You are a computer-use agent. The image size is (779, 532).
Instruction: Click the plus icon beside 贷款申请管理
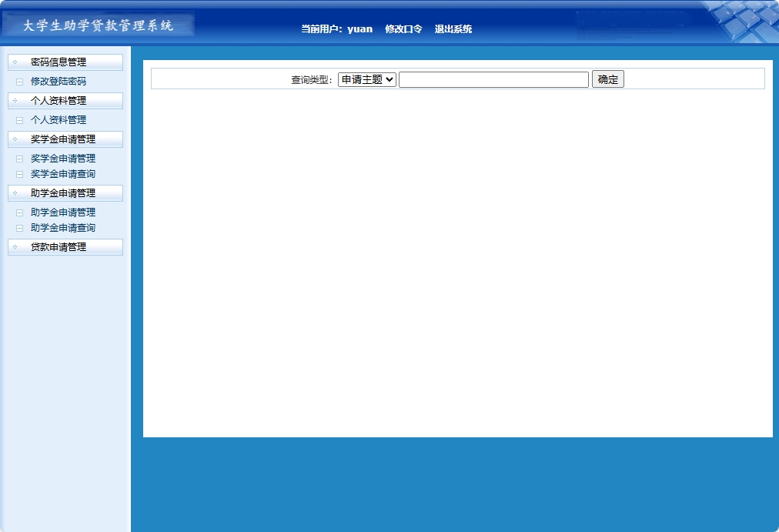click(x=15, y=247)
